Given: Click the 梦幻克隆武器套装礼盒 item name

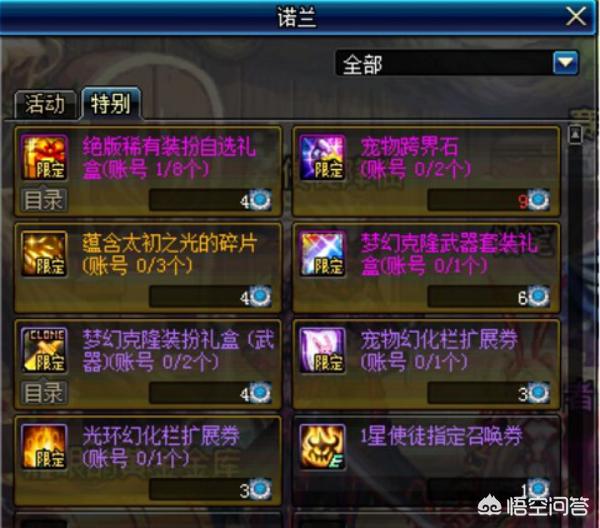Looking at the screenshot, I should 450,254.
